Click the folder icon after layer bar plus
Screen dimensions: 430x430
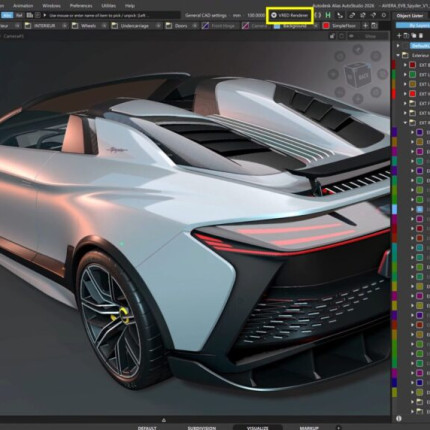click(x=374, y=26)
